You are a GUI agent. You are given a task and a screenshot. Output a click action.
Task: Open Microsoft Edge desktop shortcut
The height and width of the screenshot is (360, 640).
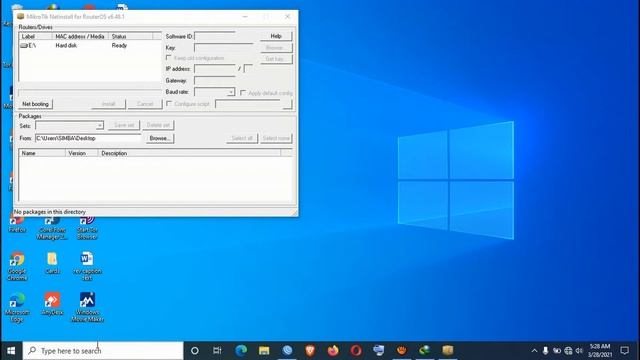[17, 308]
